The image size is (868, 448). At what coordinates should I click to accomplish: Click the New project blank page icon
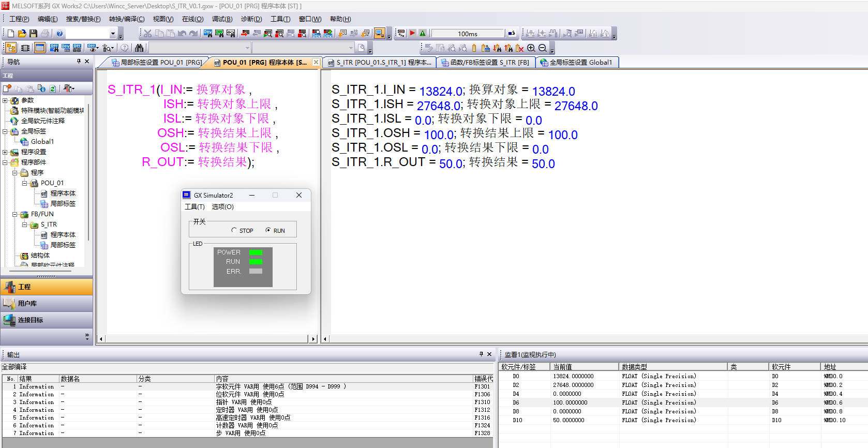10,34
